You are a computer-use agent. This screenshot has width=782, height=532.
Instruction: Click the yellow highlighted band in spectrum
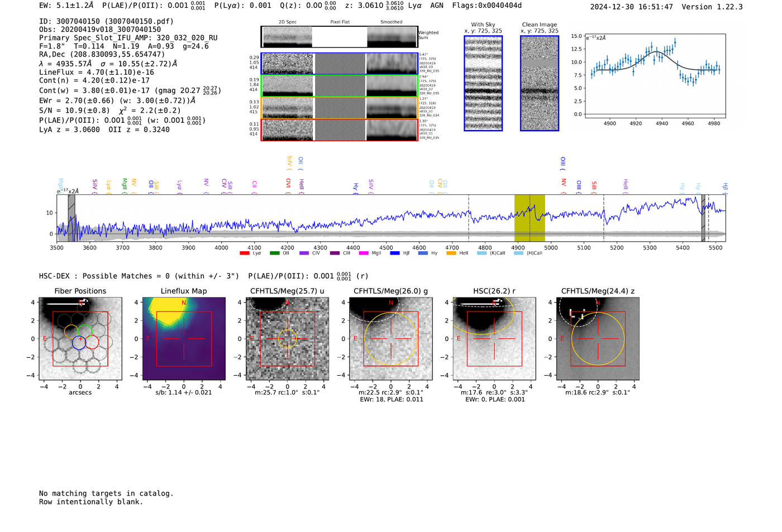[x=530, y=218]
